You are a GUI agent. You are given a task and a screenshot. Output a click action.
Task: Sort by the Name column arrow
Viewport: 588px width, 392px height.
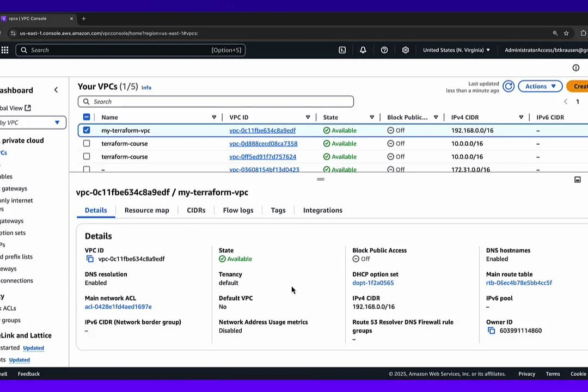point(214,118)
